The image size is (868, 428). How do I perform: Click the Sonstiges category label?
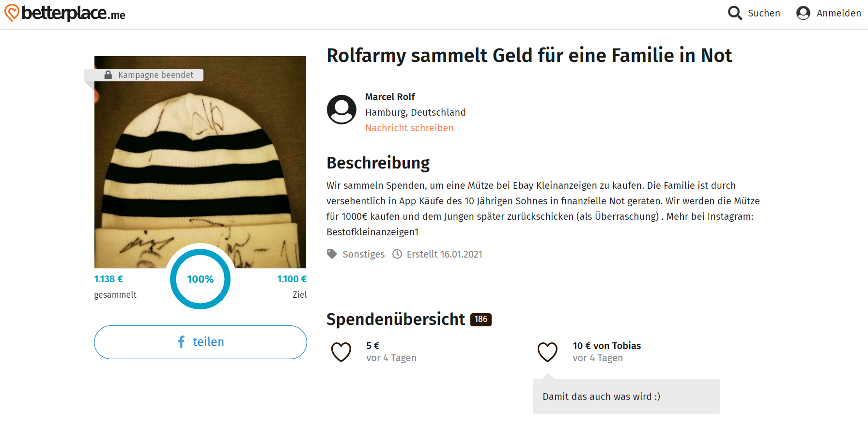coord(363,254)
